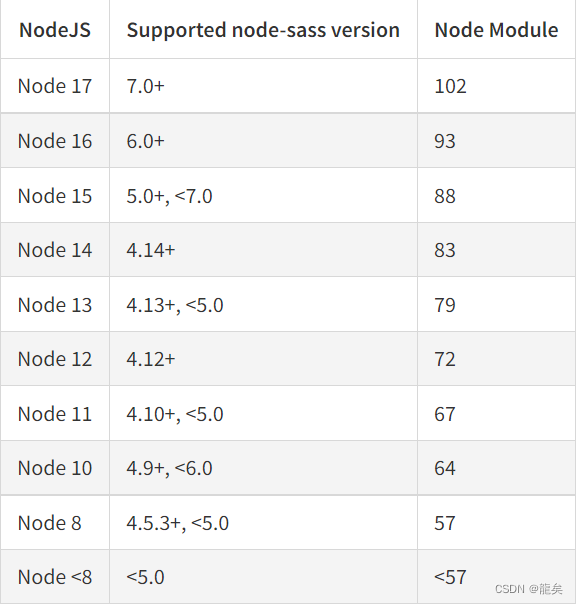Click the NodeJS column header
The height and width of the screenshot is (604, 578).
pyautogui.click(x=55, y=30)
